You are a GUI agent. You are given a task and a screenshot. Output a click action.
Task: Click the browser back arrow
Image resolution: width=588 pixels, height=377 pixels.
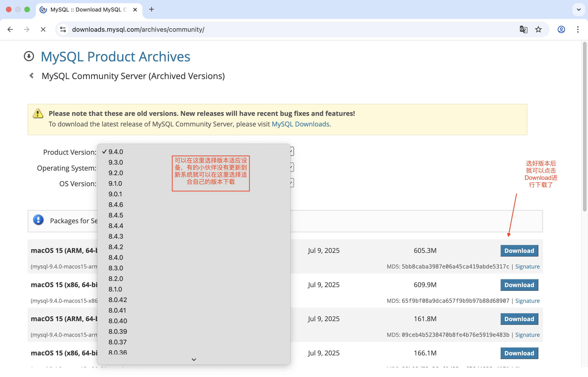click(10, 29)
